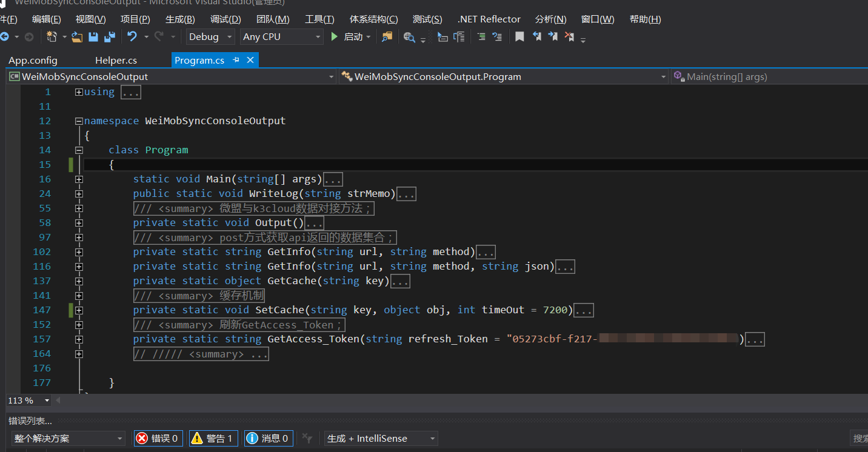
Task: Click the Redo arrow icon
Action: (x=159, y=37)
